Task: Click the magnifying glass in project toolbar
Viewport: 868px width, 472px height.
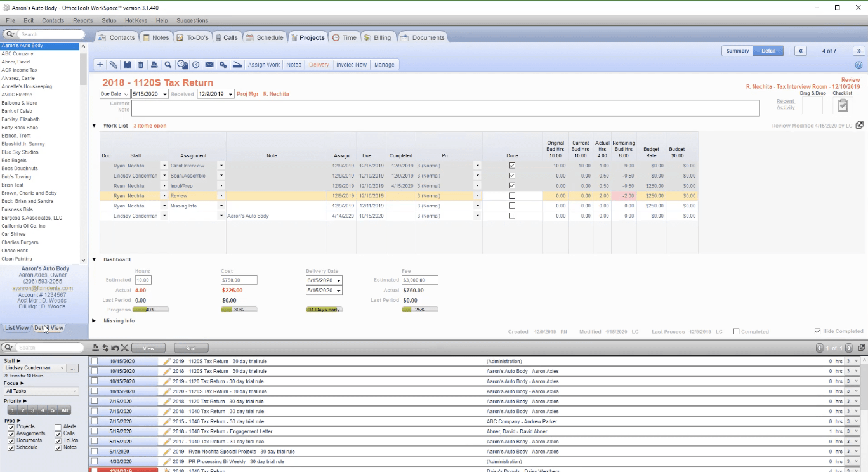Action: (x=168, y=65)
